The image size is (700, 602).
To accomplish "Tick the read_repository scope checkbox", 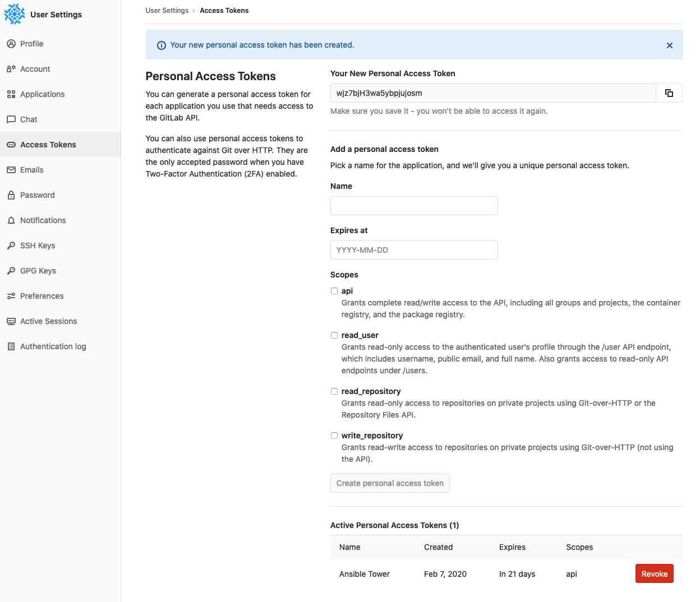I will pyautogui.click(x=334, y=391).
